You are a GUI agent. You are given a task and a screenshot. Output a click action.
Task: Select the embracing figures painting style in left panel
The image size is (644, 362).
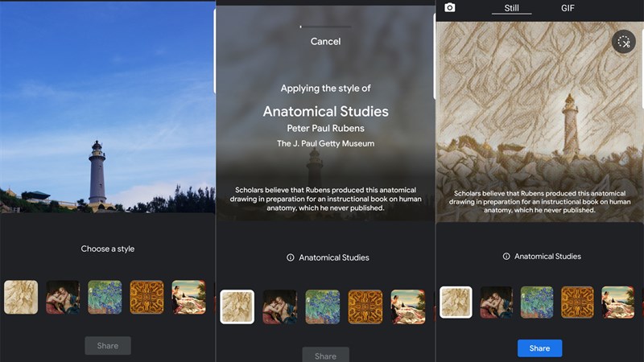(x=63, y=297)
